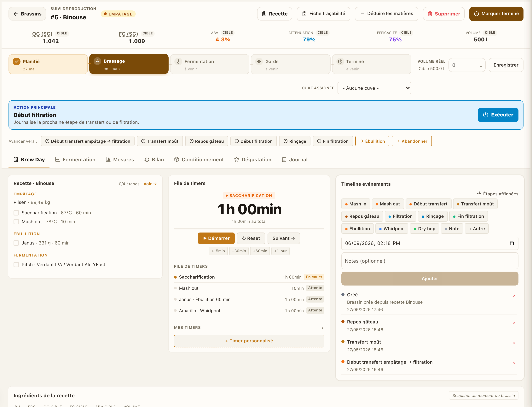Follow the Voir recipe link

point(150,184)
